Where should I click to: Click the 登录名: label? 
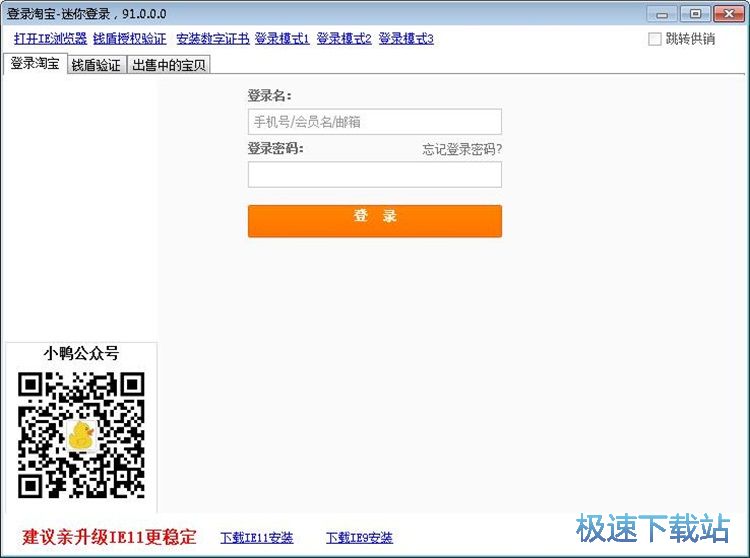pos(269,96)
